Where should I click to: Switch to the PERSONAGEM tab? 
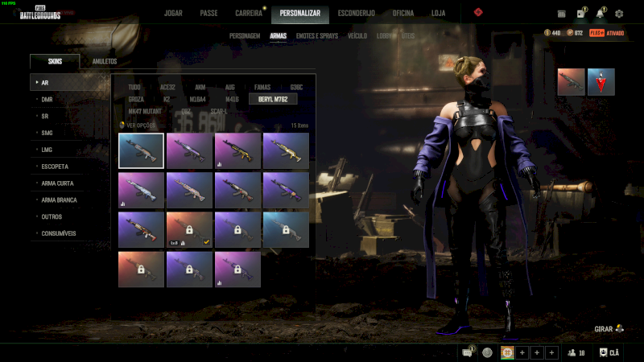(245, 35)
